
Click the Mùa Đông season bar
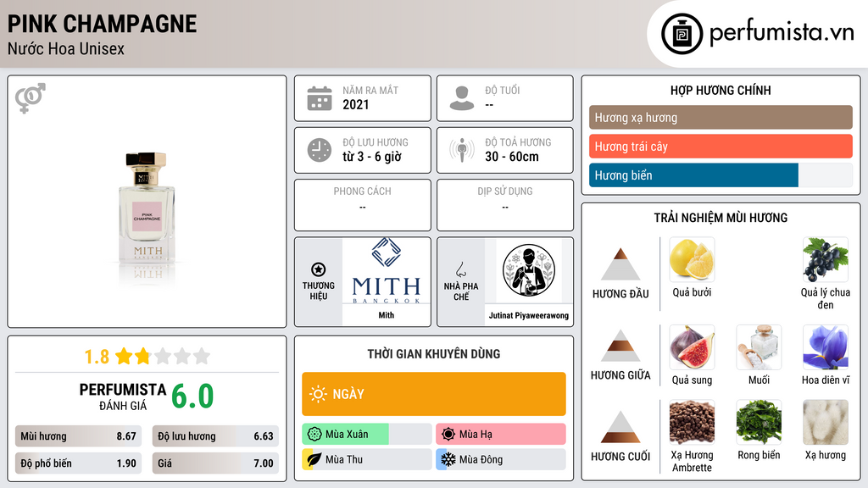501,459
